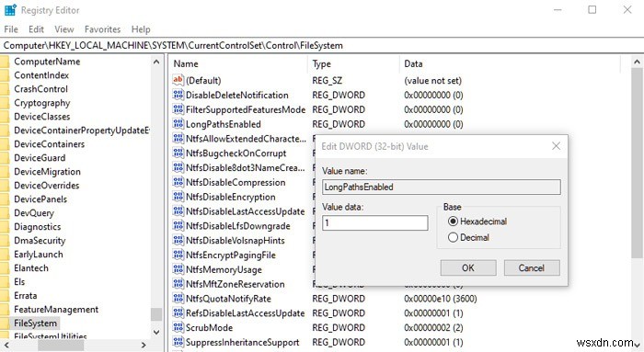The height and width of the screenshot is (352, 644).
Task: Select the Elantech key in the tree
Action: pyautogui.click(x=31, y=268)
